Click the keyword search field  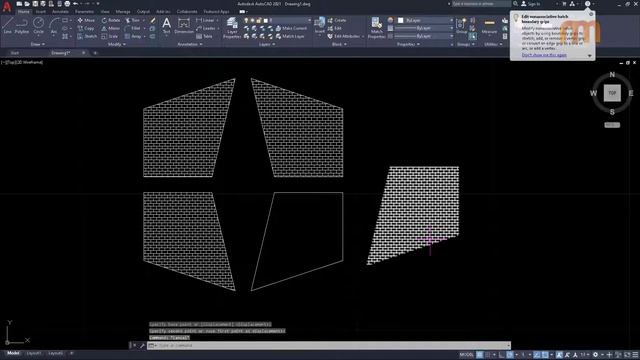(481, 4)
